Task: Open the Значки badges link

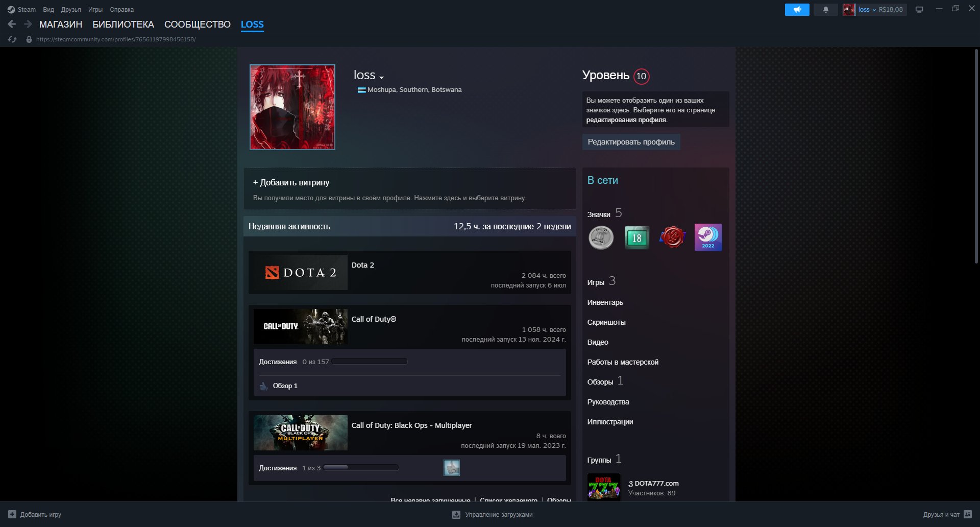Action: point(599,214)
